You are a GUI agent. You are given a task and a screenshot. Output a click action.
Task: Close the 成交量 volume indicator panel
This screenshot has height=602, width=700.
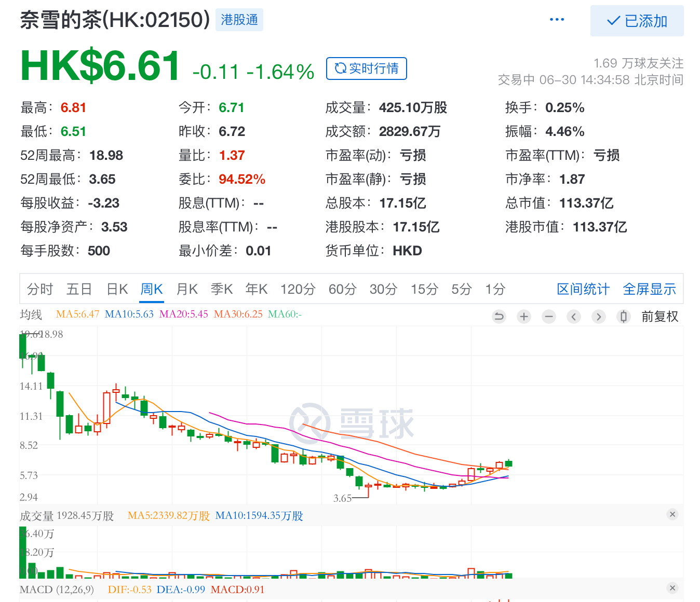pos(672,514)
